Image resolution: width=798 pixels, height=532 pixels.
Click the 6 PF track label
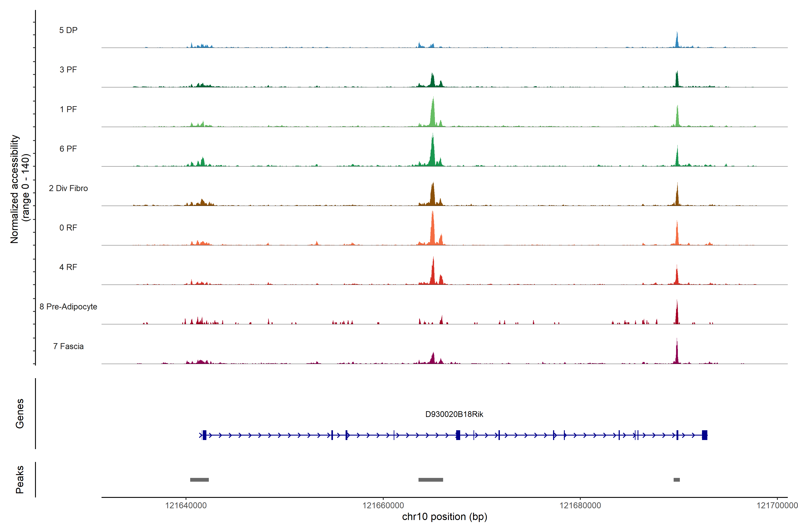click(68, 149)
